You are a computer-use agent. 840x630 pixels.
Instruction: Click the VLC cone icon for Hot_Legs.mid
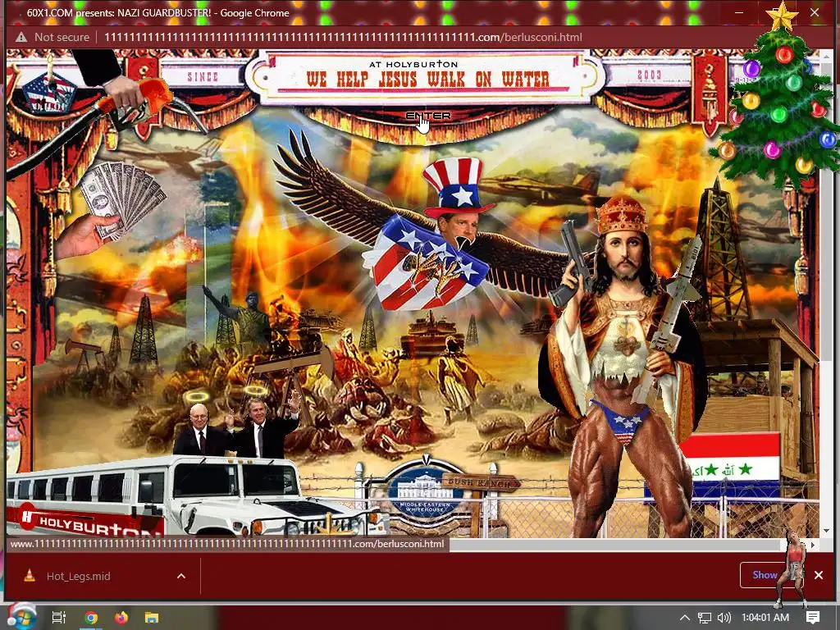click(x=30, y=576)
